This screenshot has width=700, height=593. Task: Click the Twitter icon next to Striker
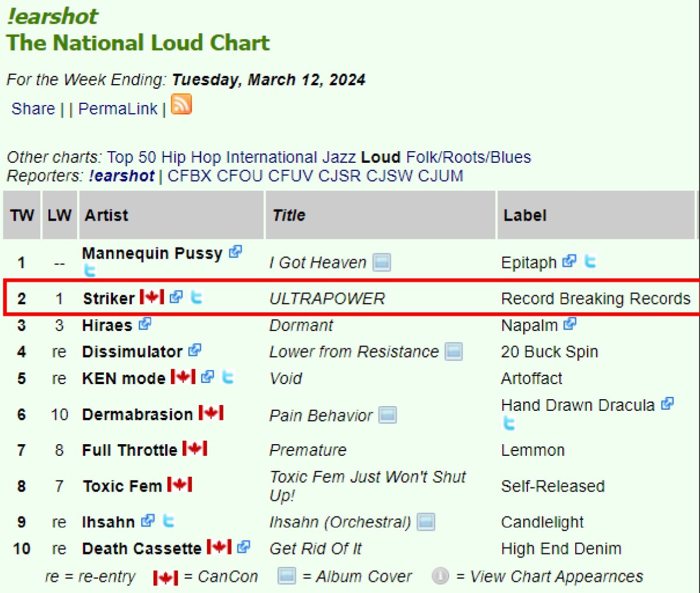[197, 297]
